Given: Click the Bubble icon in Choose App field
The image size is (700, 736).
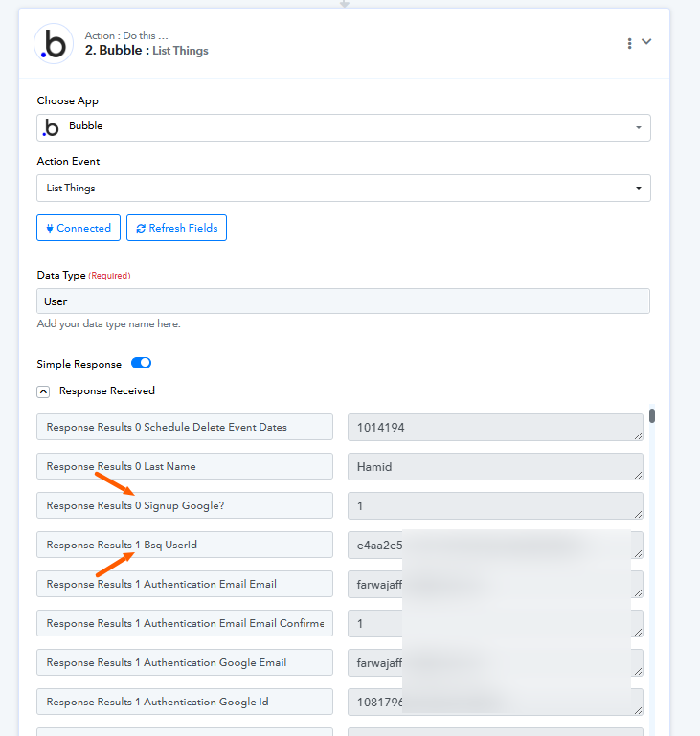Looking at the screenshot, I should (x=50, y=127).
